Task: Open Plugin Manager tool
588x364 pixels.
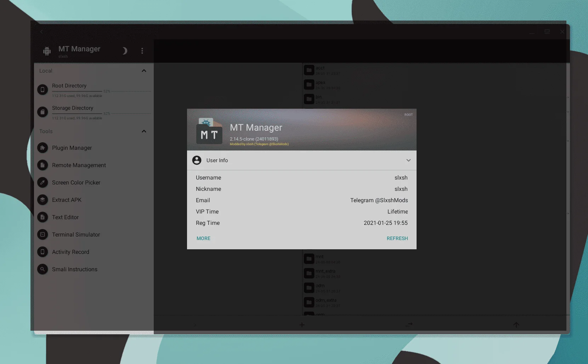Action: pos(94,148)
